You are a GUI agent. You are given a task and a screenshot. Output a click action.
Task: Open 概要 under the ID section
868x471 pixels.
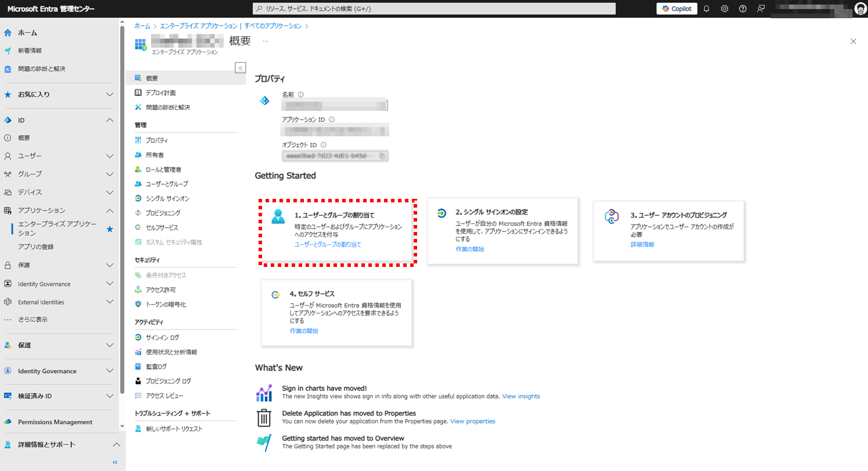24,138
